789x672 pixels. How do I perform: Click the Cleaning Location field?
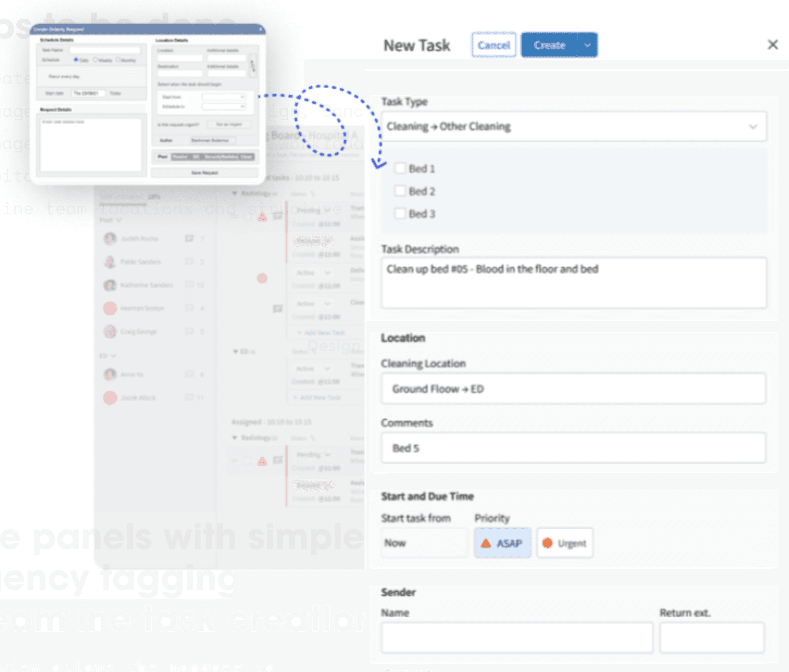573,389
